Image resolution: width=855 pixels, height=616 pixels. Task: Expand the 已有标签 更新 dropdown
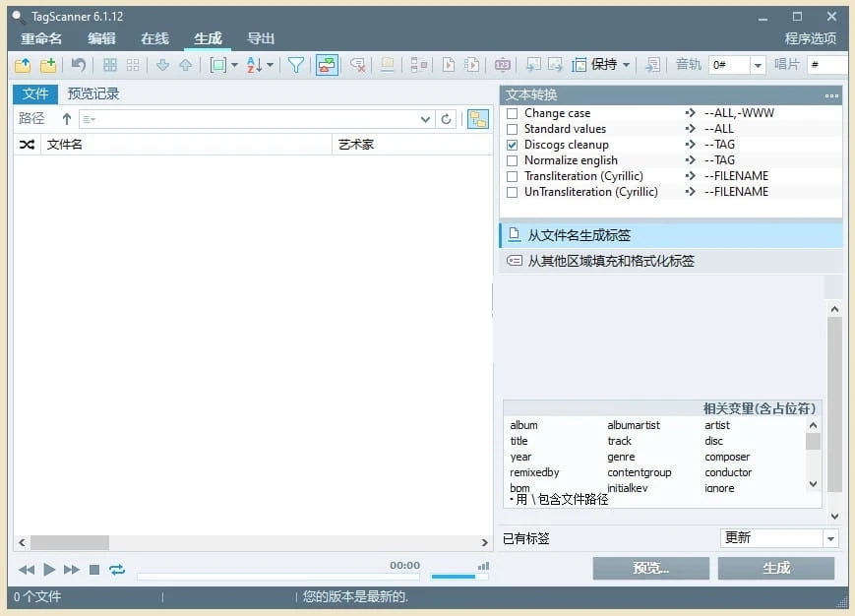(x=830, y=538)
